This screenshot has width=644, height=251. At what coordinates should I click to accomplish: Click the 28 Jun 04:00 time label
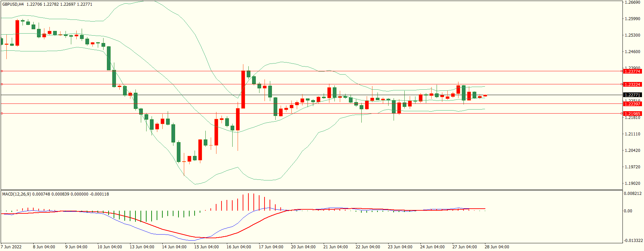click(x=497, y=247)
